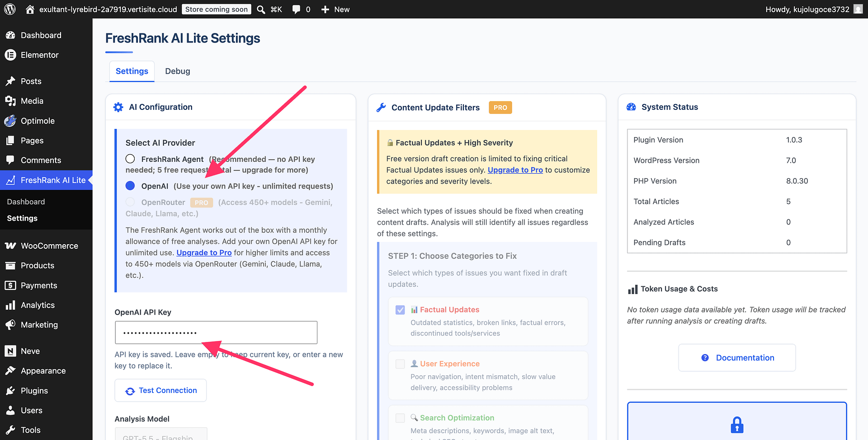Click the user avatar in admin bar
The width and height of the screenshot is (868, 440).
pyautogui.click(x=858, y=9)
